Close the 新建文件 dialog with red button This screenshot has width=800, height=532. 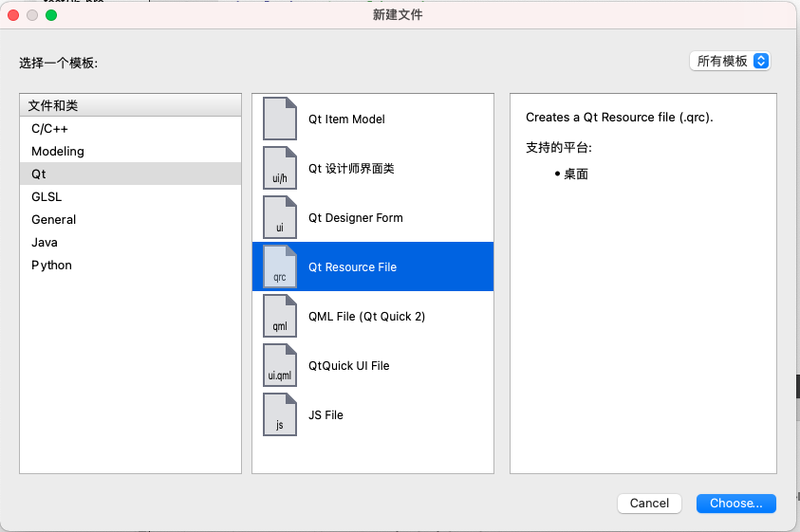(x=13, y=15)
